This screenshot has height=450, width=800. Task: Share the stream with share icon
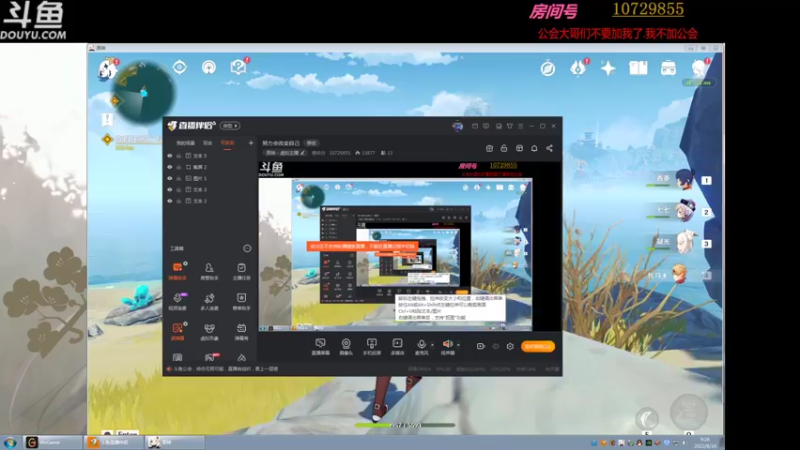point(549,148)
